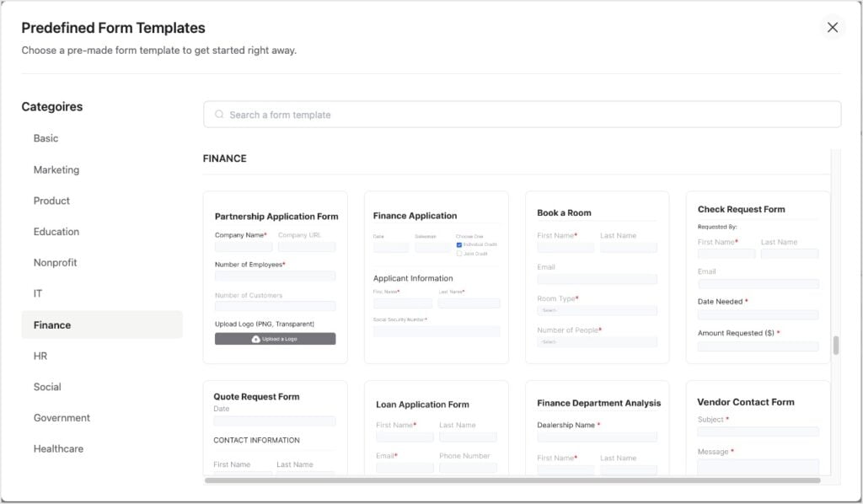Click the search magnifier icon

click(x=220, y=114)
